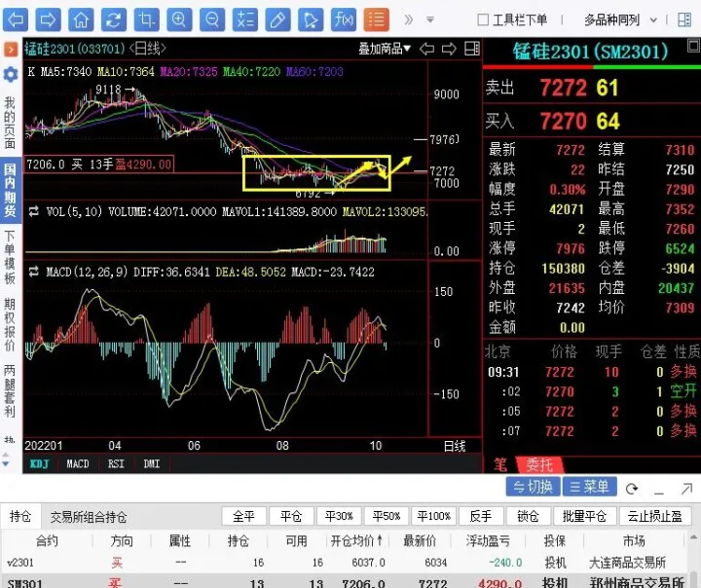The width and height of the screenshot is (701, 588).
Task: Click the refresh circle icon in trade panel
Action: coord(632,489)
